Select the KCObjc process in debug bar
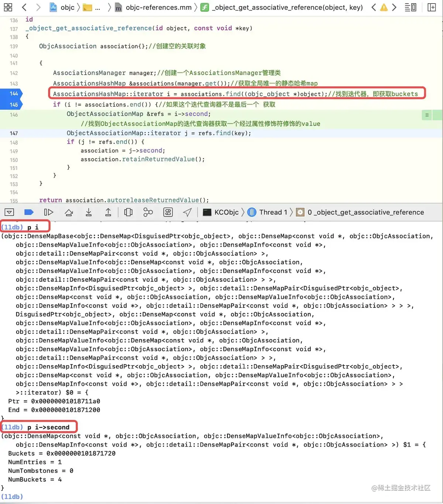 (x=221, y=212)
